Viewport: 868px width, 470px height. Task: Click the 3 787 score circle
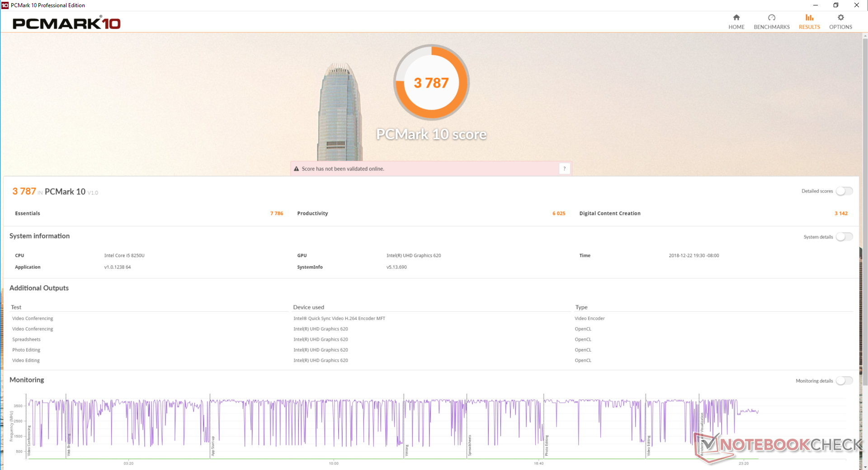click(431, 82)
